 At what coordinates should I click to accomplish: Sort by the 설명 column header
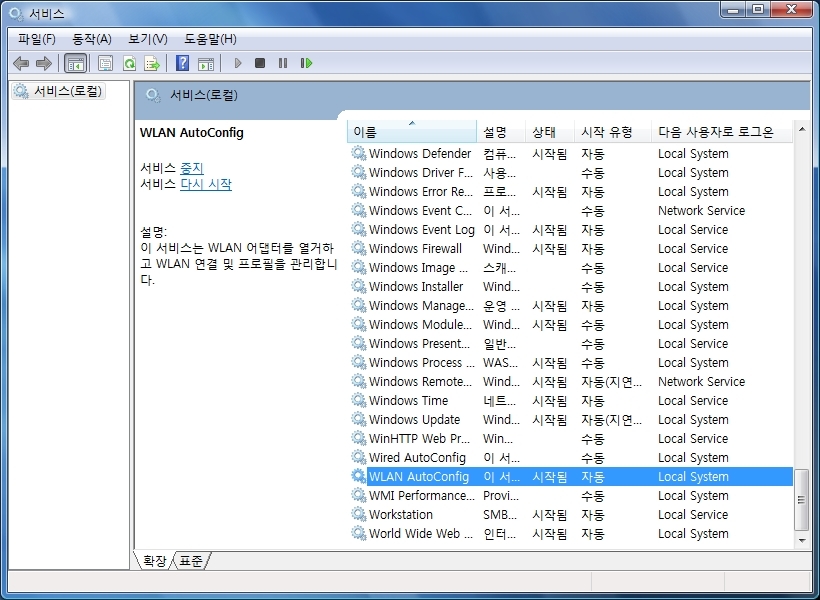[501, 131]
